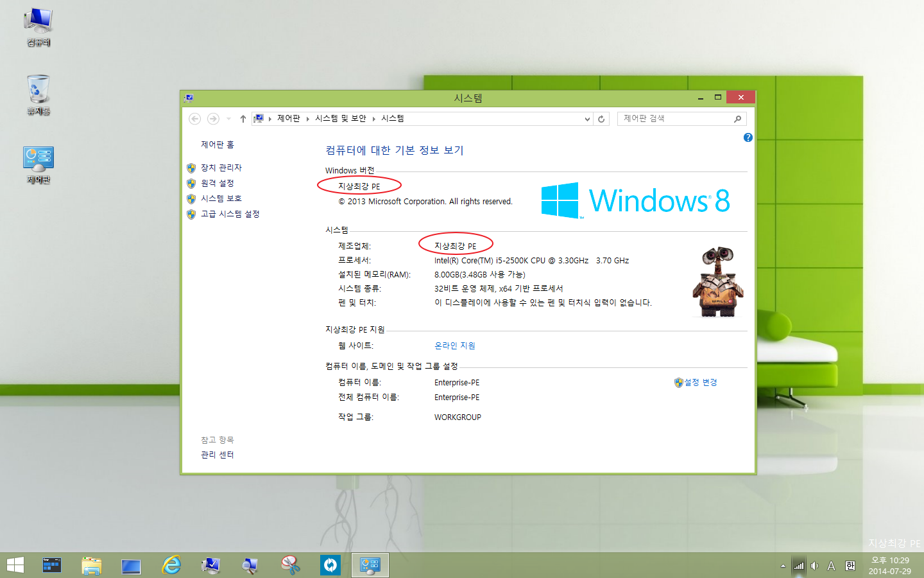Go to 제어판 in the breadcrumb
Screen dimensions: 924x578
pos(289,118)
